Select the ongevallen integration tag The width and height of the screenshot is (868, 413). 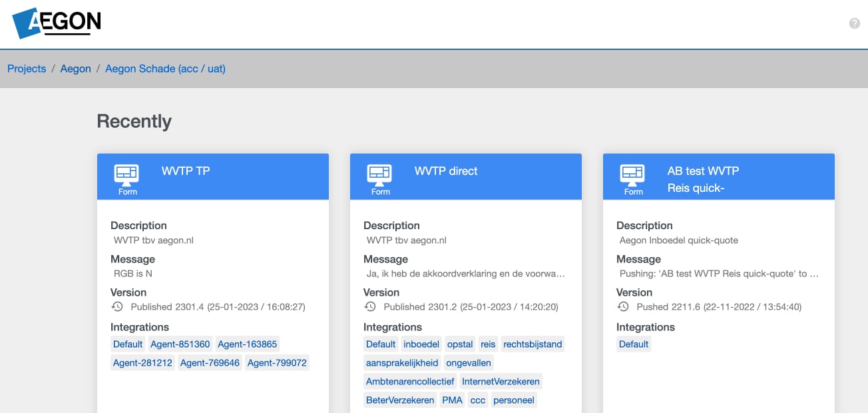tap(469, 363)
